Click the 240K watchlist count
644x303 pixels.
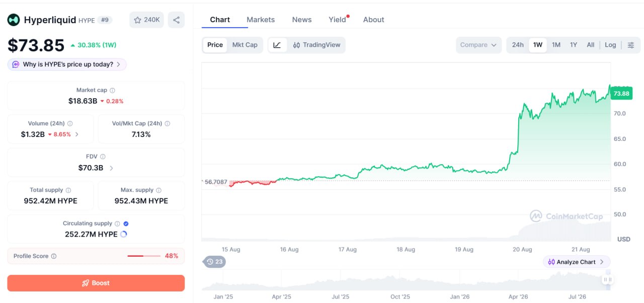151,20
